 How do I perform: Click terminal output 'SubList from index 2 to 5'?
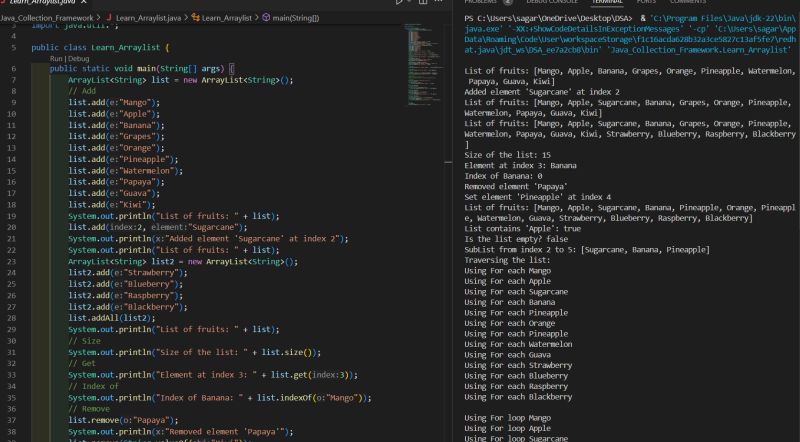[x=587, y=250]
